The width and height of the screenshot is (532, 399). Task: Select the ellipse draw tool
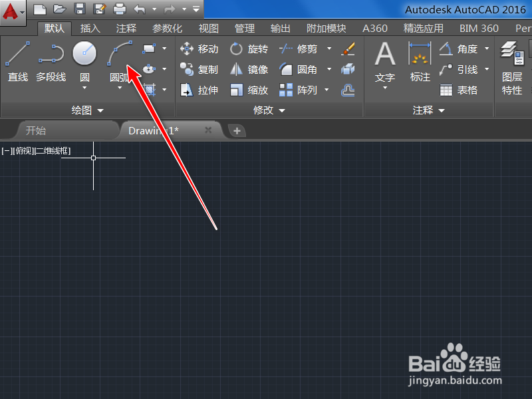(148, 69)
